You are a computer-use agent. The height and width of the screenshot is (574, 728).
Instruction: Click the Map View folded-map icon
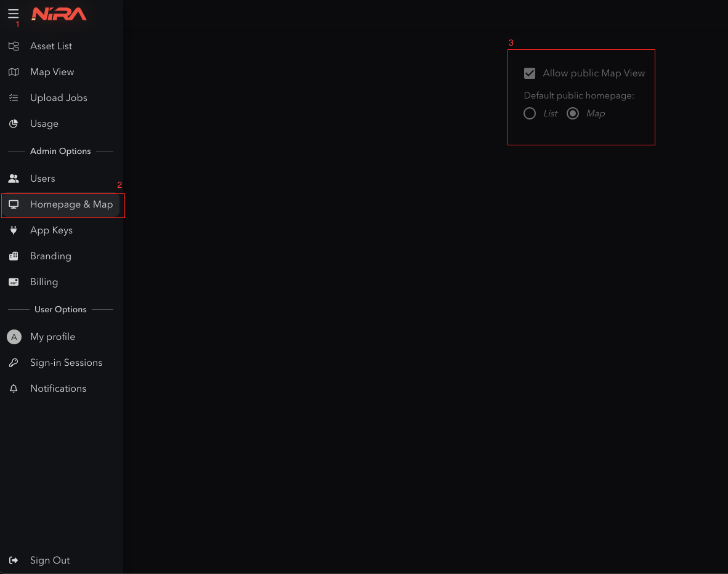(14, 72)
